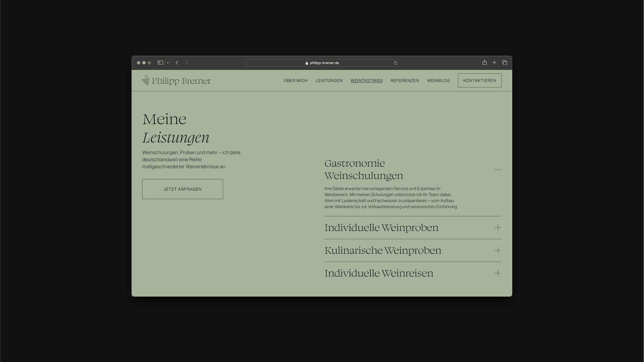Click the philipp-bremer.de address field
Image resolution: width=644 pixels, height=362 pixels.
(x=322, y=63)
